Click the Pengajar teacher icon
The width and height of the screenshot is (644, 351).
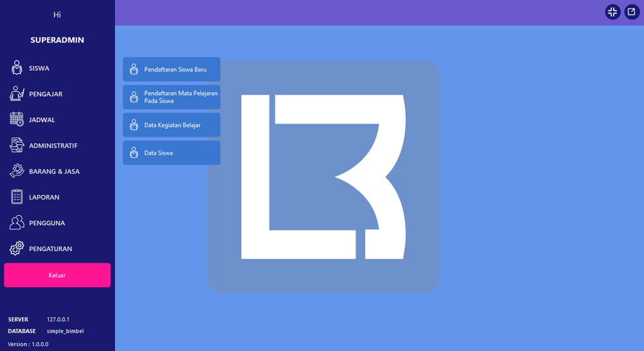(17, 94)
